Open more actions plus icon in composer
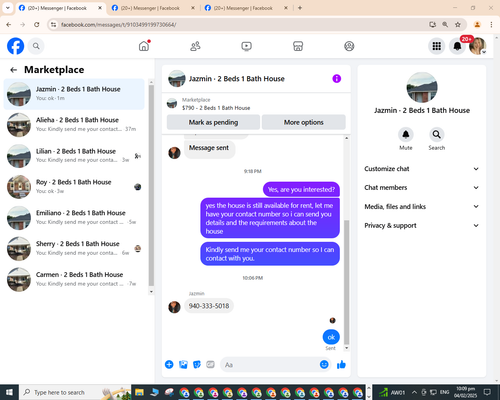The height and width of the screenshot is (400, 500). [x=169, y=364]
